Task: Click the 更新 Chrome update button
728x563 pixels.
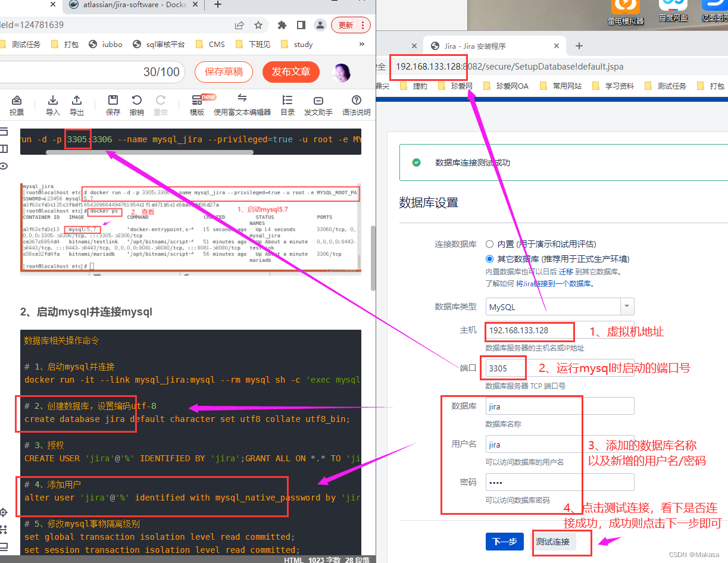Action: [346, 25]
